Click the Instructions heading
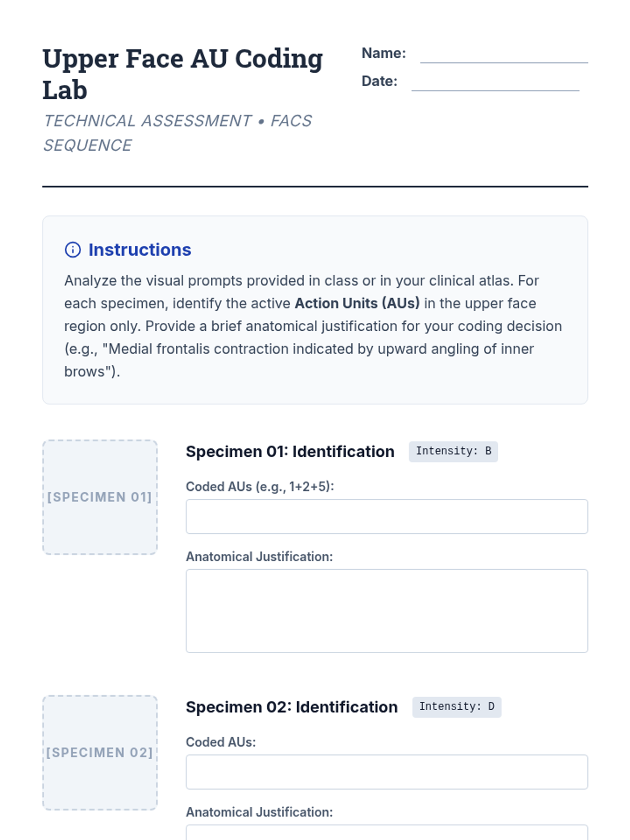The width and height of the screenshot is (630, 840). (140, 250)
